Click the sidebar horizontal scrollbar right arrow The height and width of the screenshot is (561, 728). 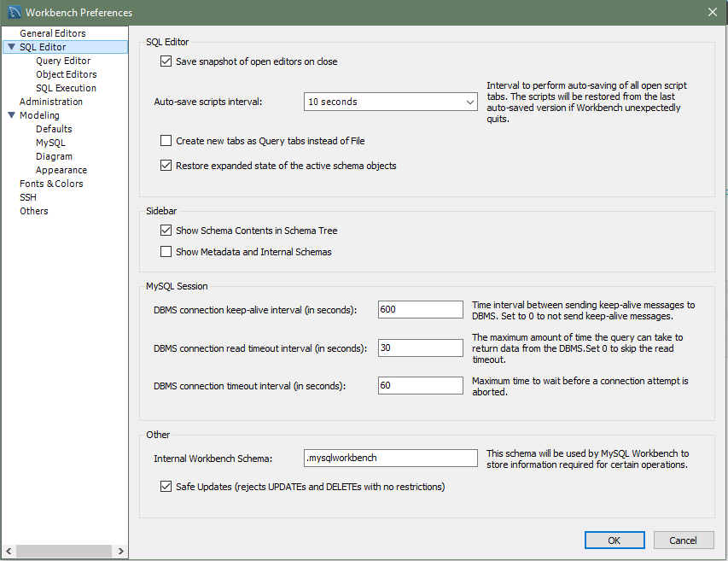click(120, 552)
